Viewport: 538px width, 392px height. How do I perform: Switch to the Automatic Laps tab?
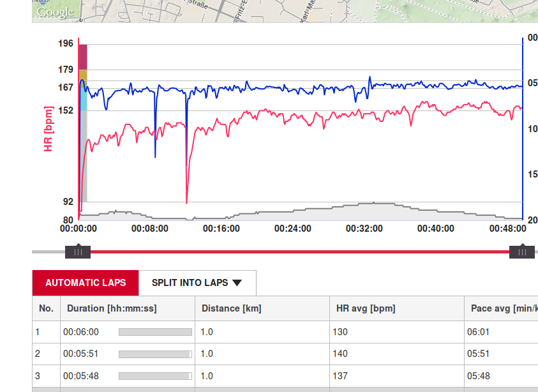(x=86, y=283)
